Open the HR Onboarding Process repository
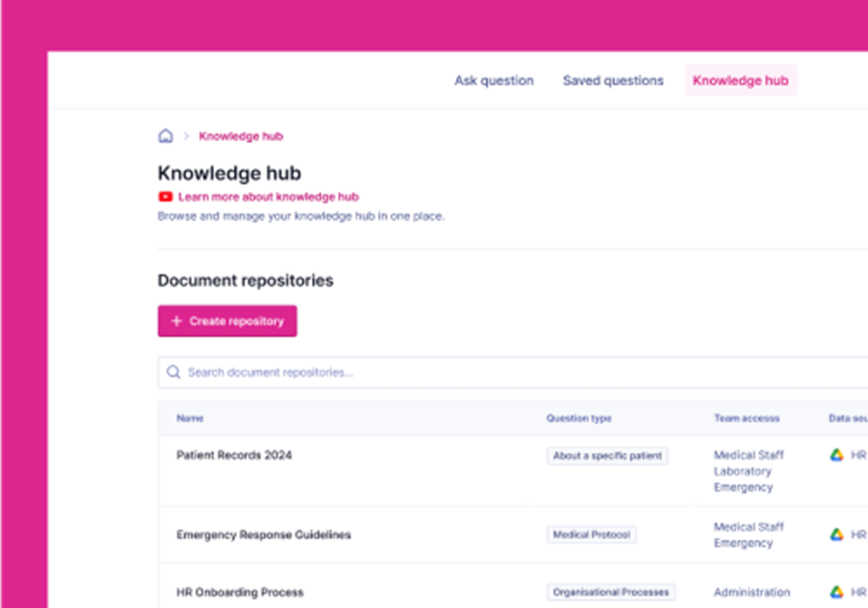Viewport: 868px width, 608px height. click(240, 592)
